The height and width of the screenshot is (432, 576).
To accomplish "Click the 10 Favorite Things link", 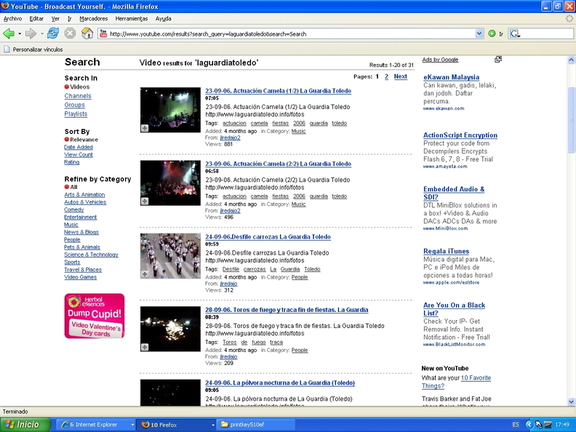I will pyautogui.click(x=458, y=382).
